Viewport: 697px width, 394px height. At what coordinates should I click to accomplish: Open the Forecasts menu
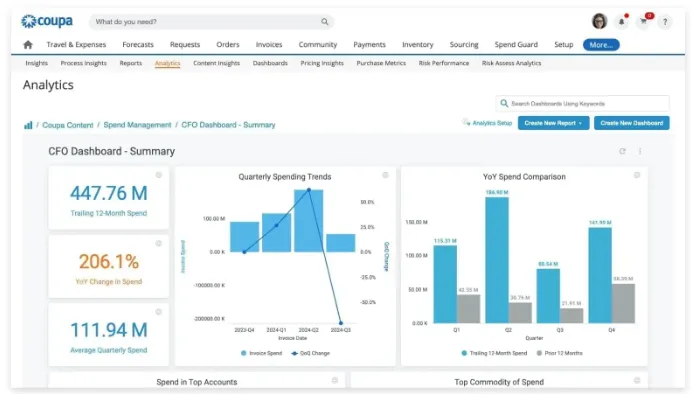(x=138, y=44)
